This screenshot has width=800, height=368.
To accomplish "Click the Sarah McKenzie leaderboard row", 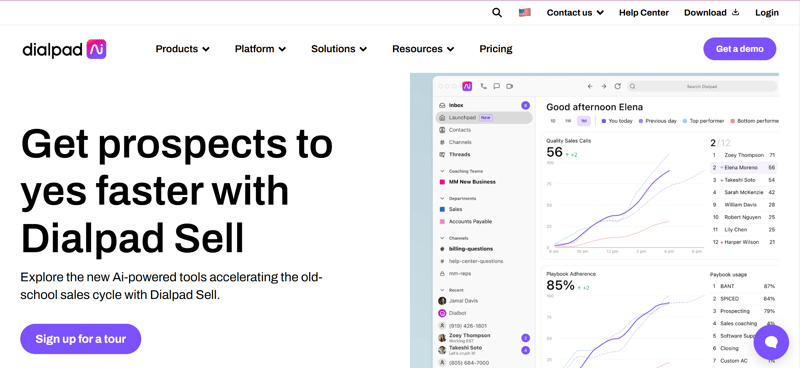I will point(744,192).
